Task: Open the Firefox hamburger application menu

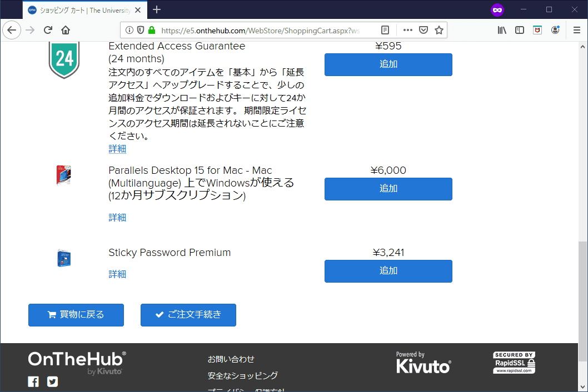Action: click(576, 30)
